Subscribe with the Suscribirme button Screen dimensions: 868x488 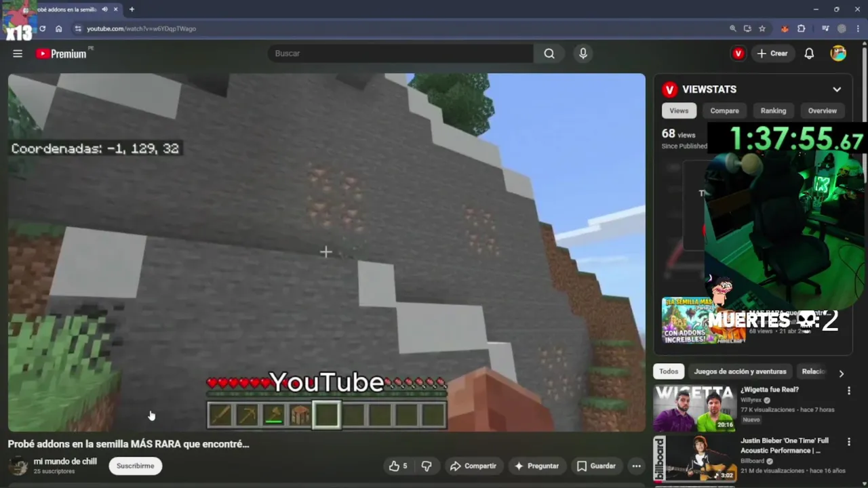coord(135,466)
